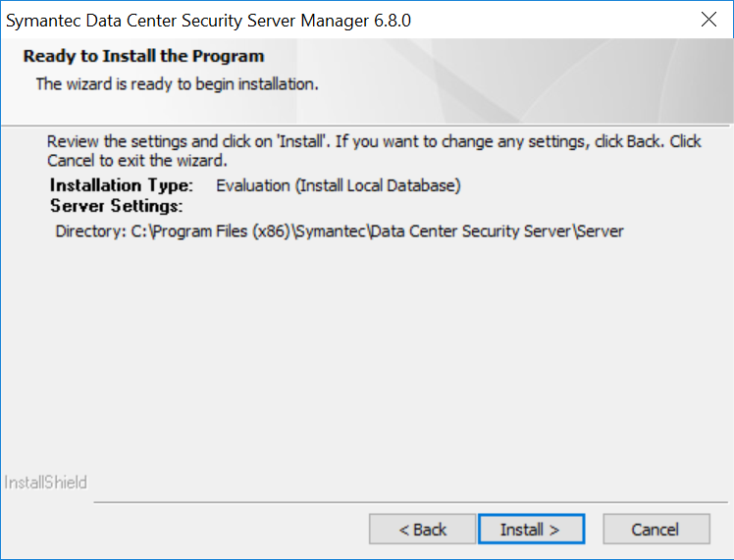Click the 'Directory:' label text
Viewport: 734px width, 560px height.
tap(91, 231)
